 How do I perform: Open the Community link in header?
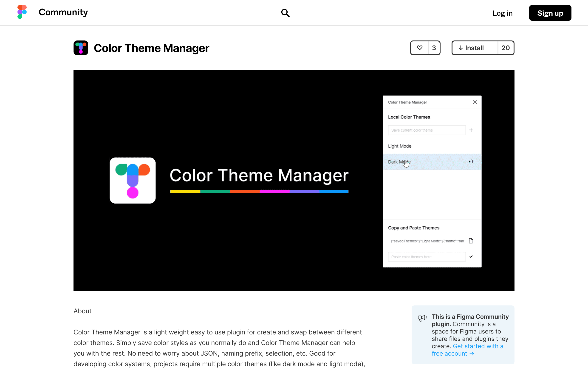point(63,12)
